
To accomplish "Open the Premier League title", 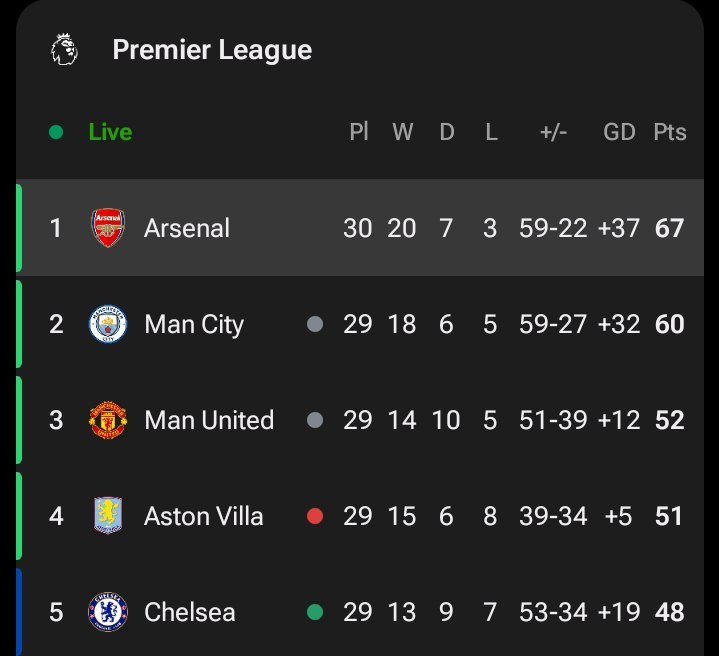I will tap(212, 50).
